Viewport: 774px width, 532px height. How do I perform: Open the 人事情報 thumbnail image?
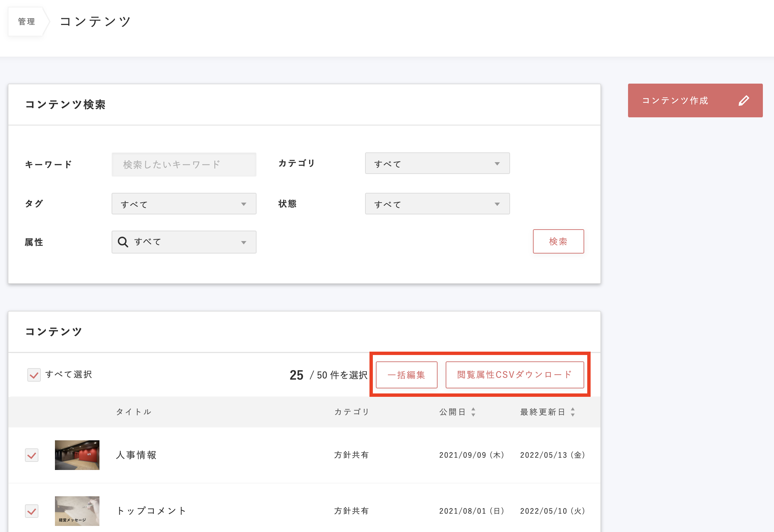[x=77, y=455]
